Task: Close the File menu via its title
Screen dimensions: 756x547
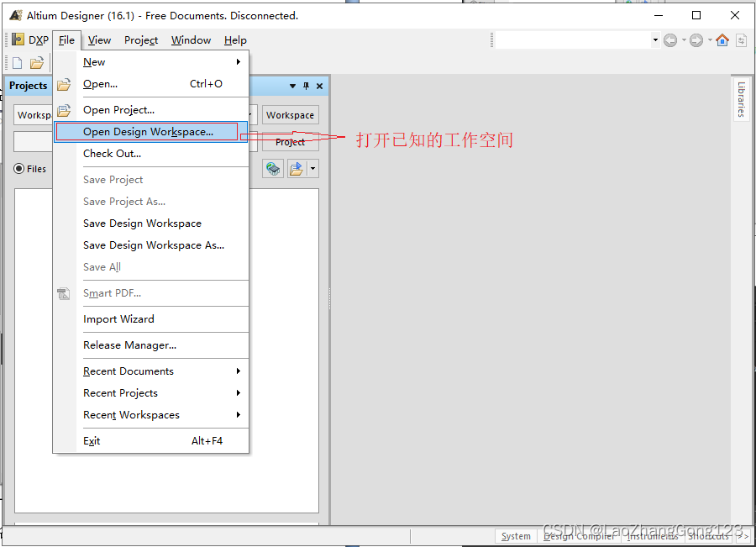Action: (x=66, y=40)
